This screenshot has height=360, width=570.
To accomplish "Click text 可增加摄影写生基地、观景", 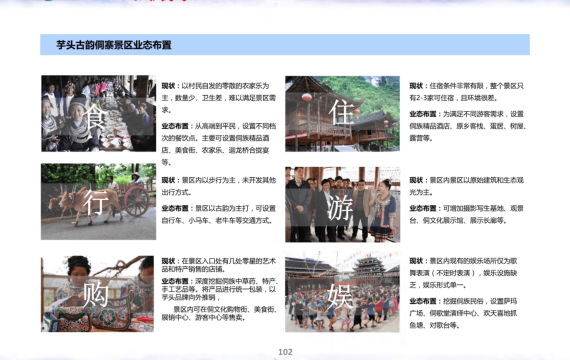I will (483, 208).
